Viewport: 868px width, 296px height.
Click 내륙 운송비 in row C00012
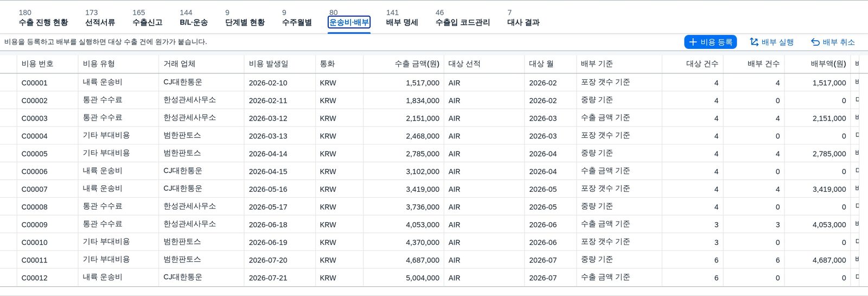coord(103,277)
